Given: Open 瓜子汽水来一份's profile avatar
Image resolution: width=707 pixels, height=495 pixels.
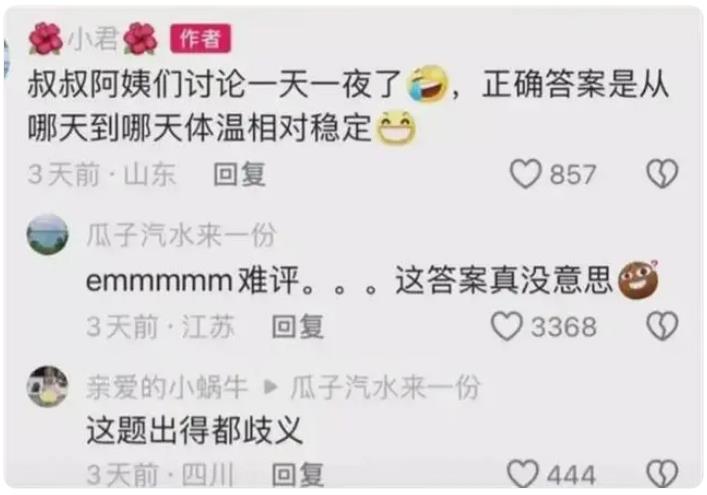Looking at the screenshot, I should 48,235.
